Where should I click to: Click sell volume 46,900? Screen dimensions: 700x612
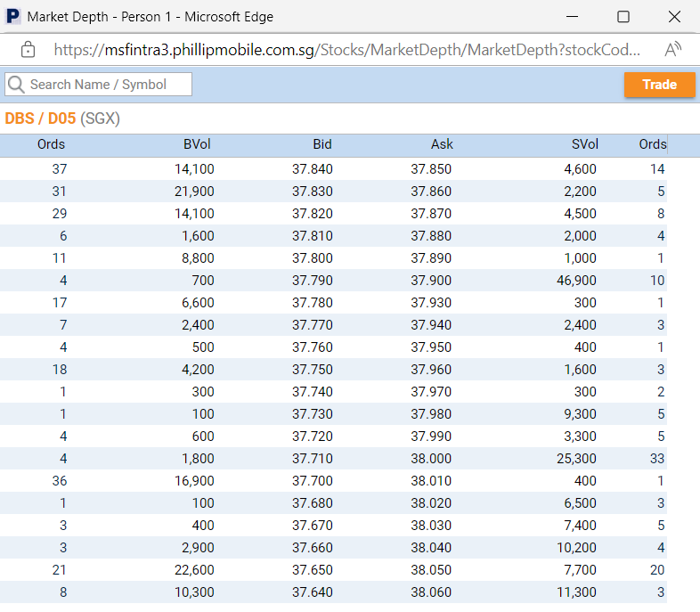click(576, 281)
